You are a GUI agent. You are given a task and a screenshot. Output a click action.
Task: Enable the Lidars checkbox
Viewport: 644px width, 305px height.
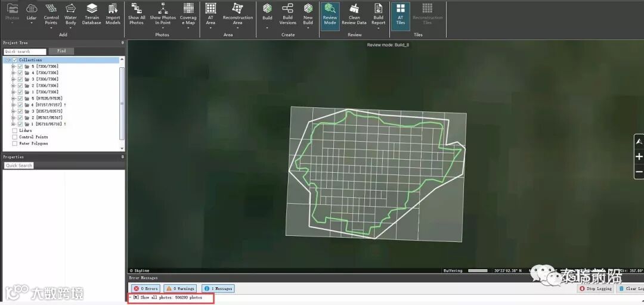click(15, 130)
